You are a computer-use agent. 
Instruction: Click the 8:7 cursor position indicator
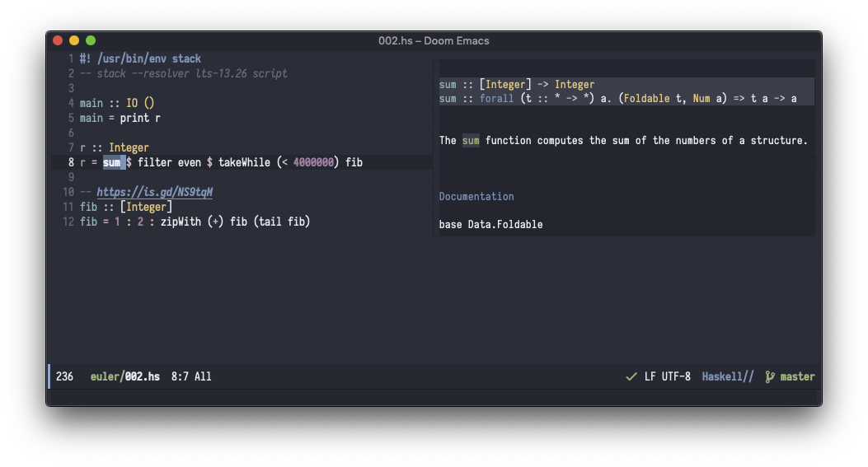pos(181,376)
